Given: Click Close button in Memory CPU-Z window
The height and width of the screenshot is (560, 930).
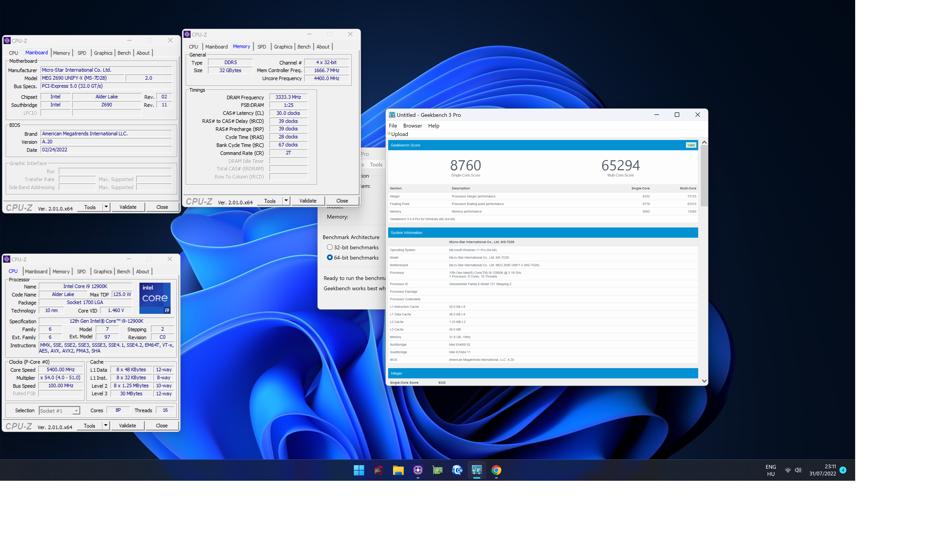Looking at the screenshot, I should 342,201.
